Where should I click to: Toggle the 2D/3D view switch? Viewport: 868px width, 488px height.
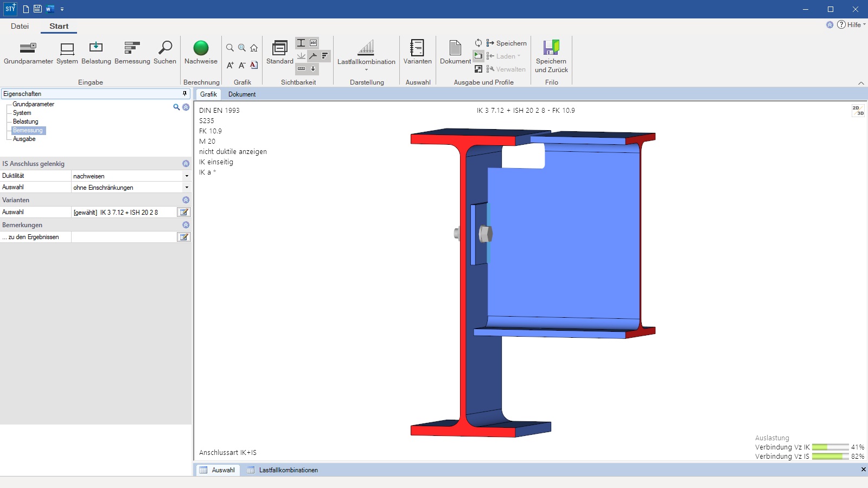click(x=858, y=111)
